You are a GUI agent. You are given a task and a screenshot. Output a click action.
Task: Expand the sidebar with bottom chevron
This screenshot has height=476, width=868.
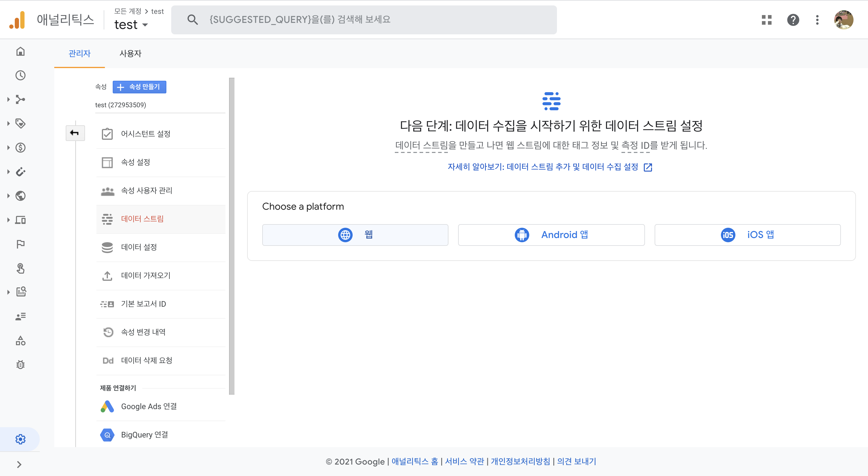(x=19, y=465)
